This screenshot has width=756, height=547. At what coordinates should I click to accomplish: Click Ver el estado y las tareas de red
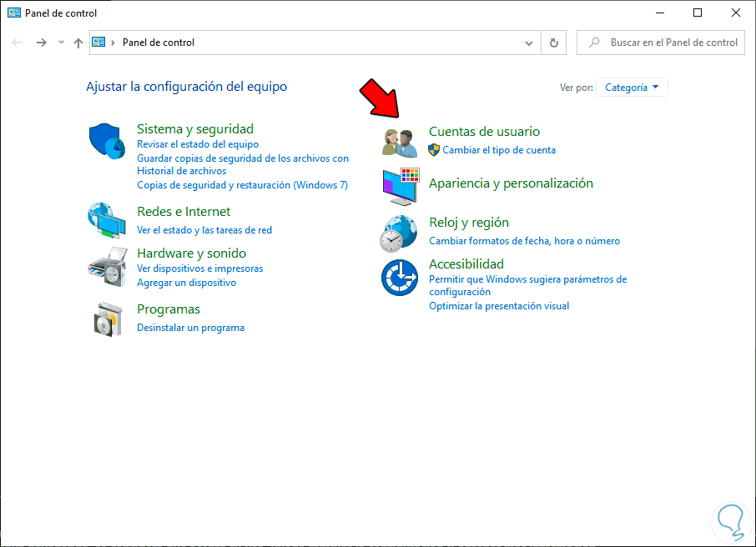tap(204, 230)
